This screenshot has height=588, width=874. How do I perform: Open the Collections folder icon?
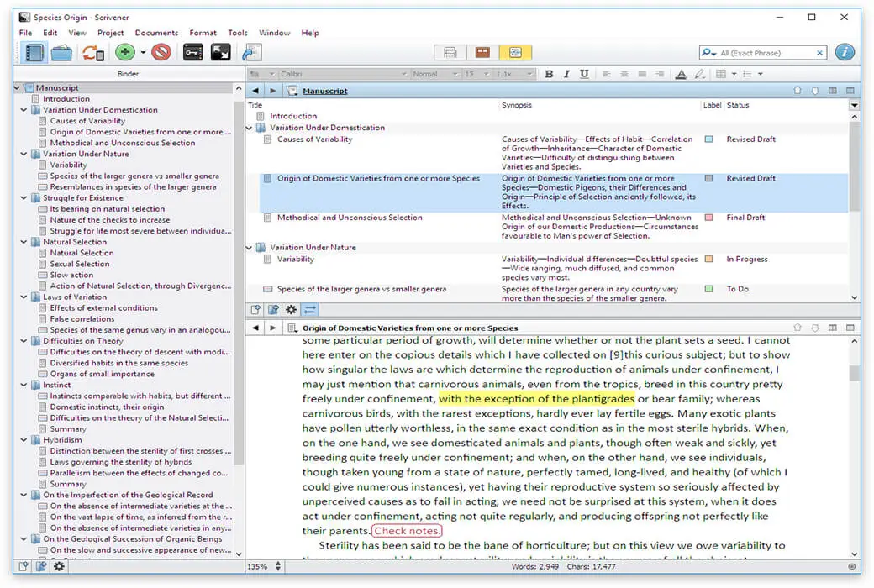61,53
